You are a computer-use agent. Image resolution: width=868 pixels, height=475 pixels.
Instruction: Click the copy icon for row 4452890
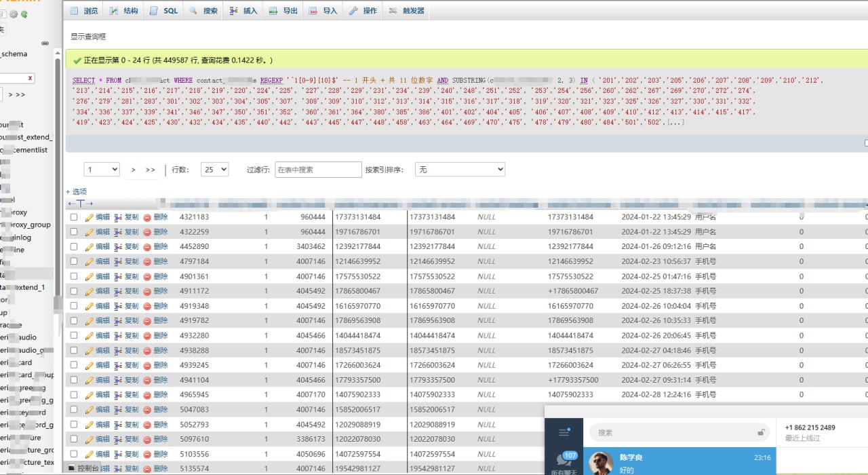click(x=118, y=247)
